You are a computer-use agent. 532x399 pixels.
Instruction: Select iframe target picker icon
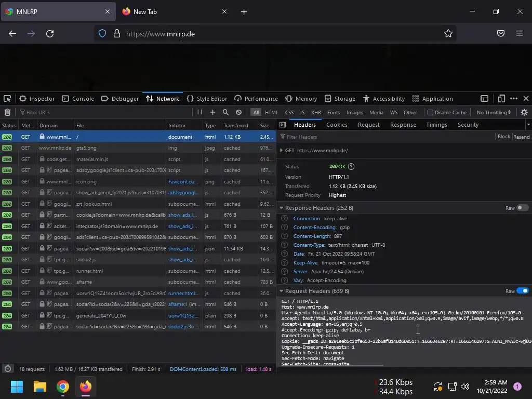(x=485, y=99)
